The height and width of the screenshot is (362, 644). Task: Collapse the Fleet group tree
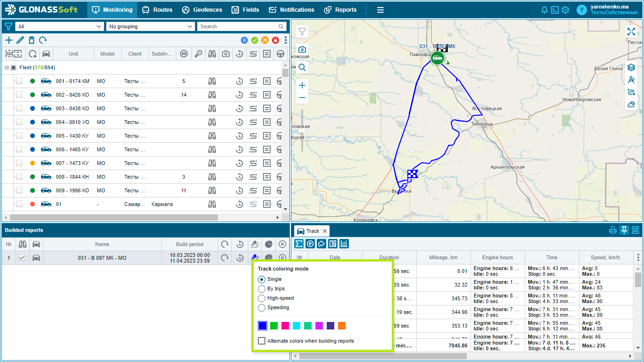point(7,68)
